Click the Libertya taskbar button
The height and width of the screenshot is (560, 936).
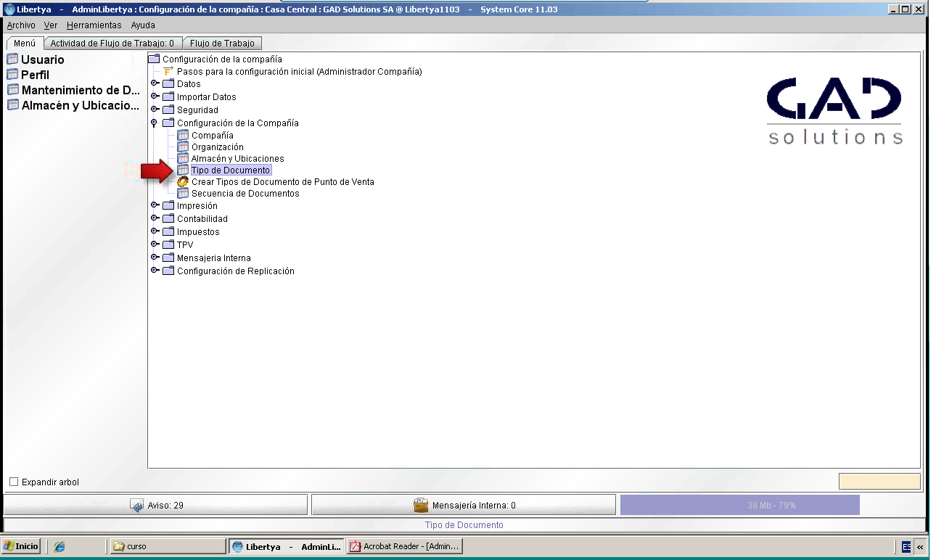coord(287,546)
